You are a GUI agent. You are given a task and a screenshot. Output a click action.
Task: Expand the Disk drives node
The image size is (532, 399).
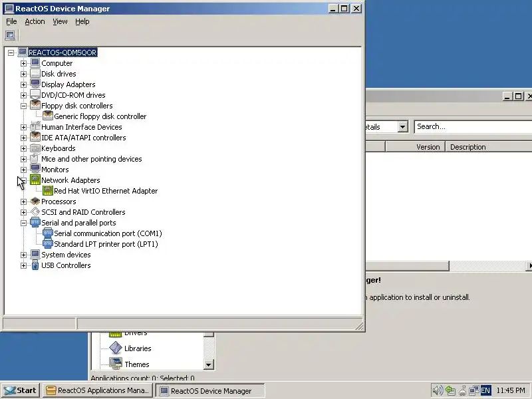(23, 74)
